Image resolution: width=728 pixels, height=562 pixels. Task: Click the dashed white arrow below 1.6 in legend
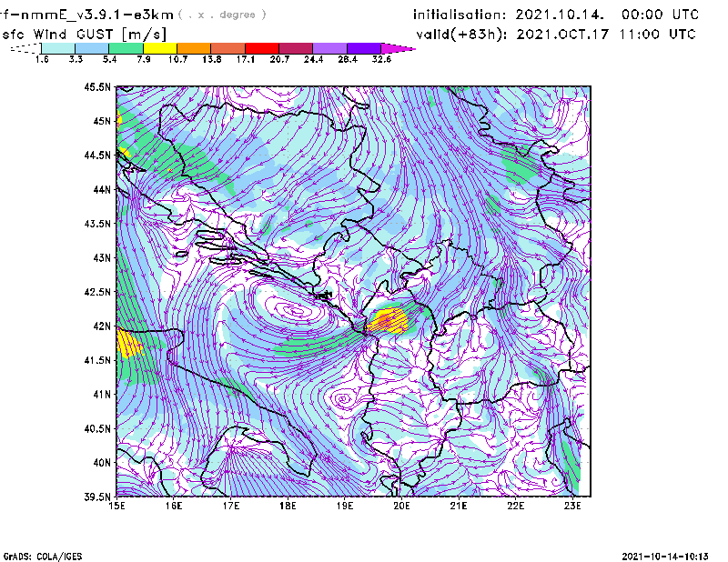(x=25, y=48)
